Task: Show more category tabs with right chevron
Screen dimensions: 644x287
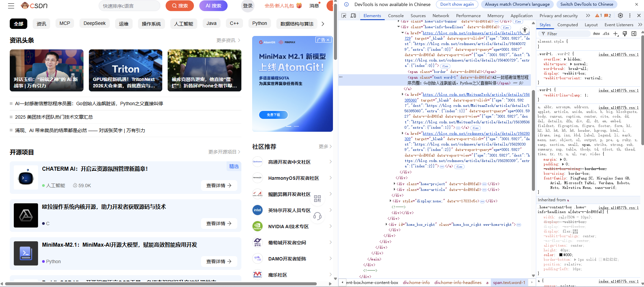Action: click(323, 24)
